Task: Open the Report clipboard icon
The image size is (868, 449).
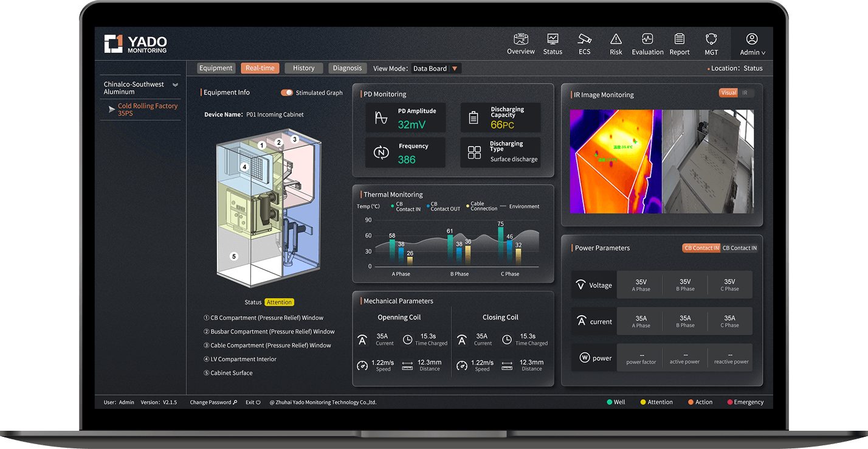Action: (x=680, y=39)
